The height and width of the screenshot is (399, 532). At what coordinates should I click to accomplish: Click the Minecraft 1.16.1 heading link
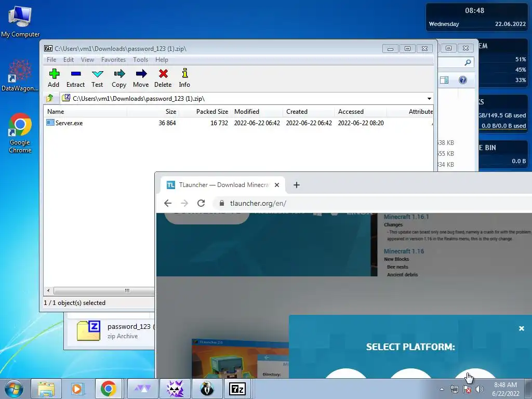[x=406, y=217]
